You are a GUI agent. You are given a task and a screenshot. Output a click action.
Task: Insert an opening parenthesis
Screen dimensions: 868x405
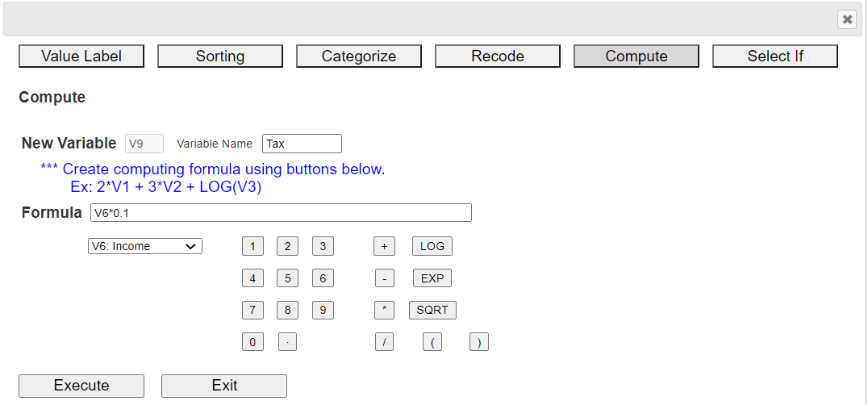point(432,343)
